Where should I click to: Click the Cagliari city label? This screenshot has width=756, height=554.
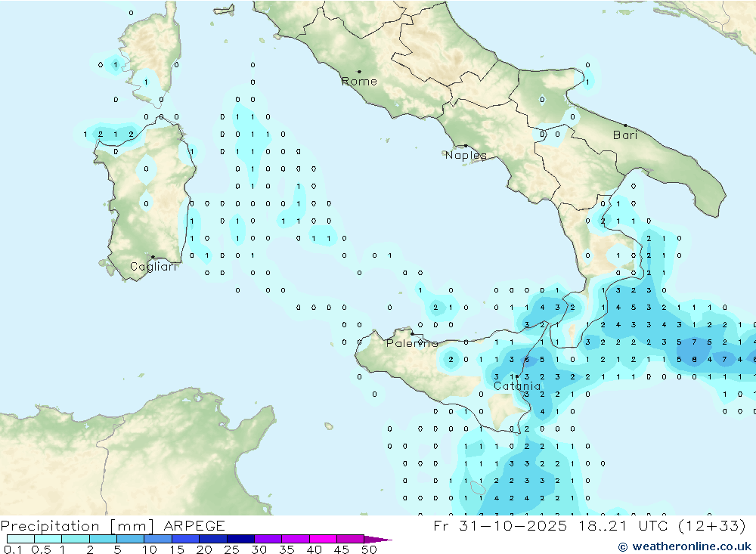pos(153,267)
